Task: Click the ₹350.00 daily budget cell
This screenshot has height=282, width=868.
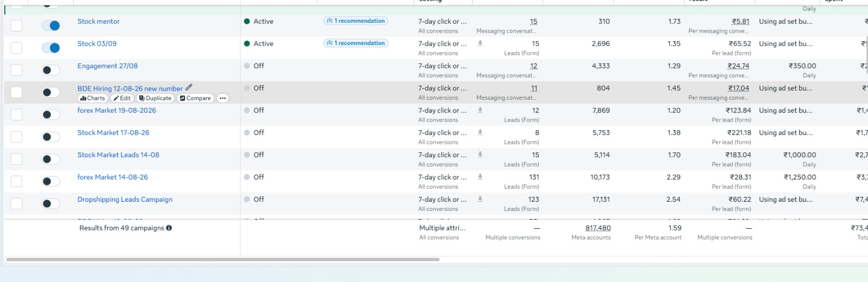Action: [802, 66]
